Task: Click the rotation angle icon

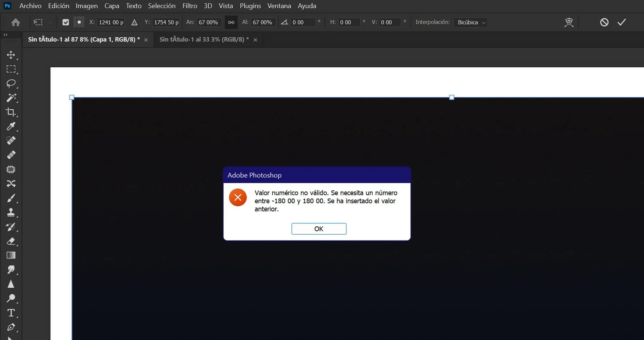Action: [284, 22]
